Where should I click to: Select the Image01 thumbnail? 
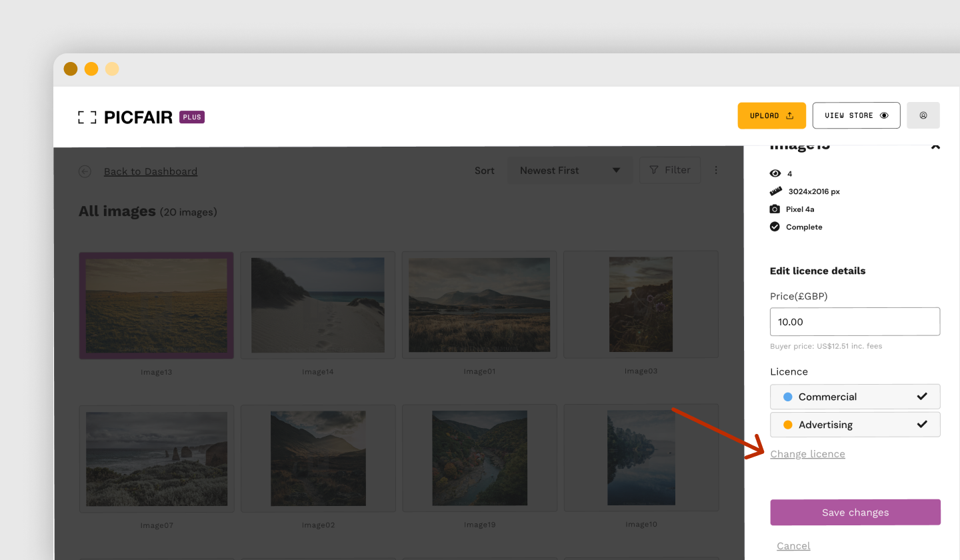coord(479,305)
